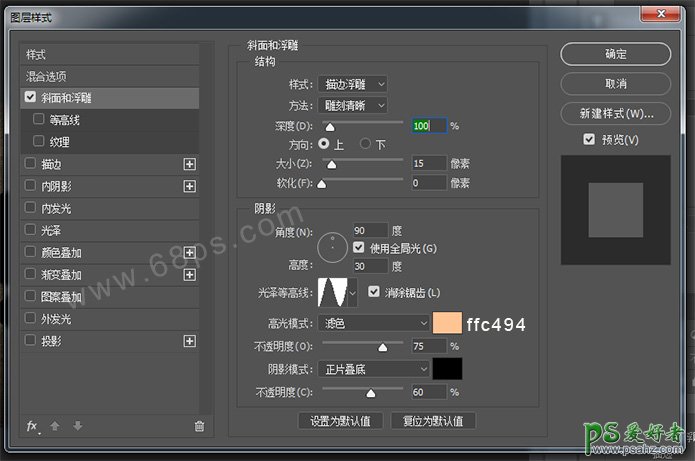
Task: Click the move effect up arrow icon
Action: point(55,426)
